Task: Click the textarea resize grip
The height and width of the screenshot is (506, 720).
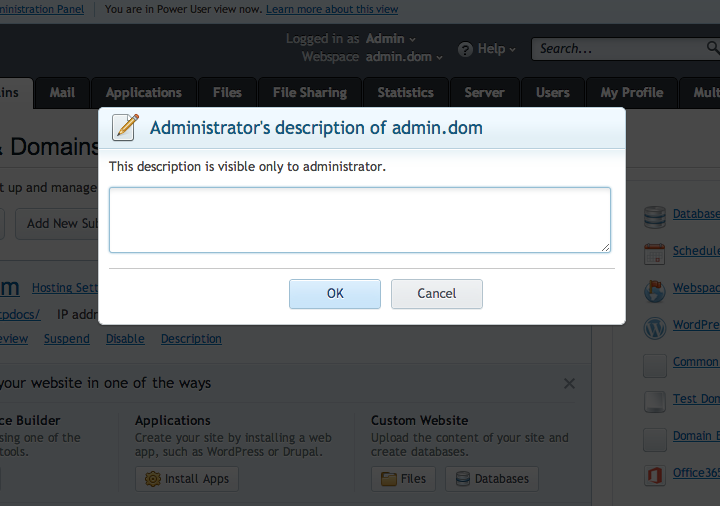Action: tap(606, 248)
